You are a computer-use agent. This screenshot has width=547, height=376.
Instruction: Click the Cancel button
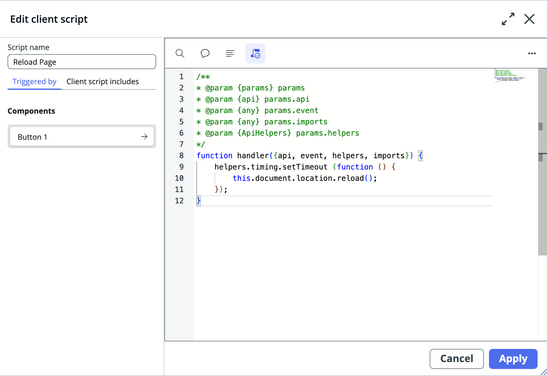pos(456,359)
